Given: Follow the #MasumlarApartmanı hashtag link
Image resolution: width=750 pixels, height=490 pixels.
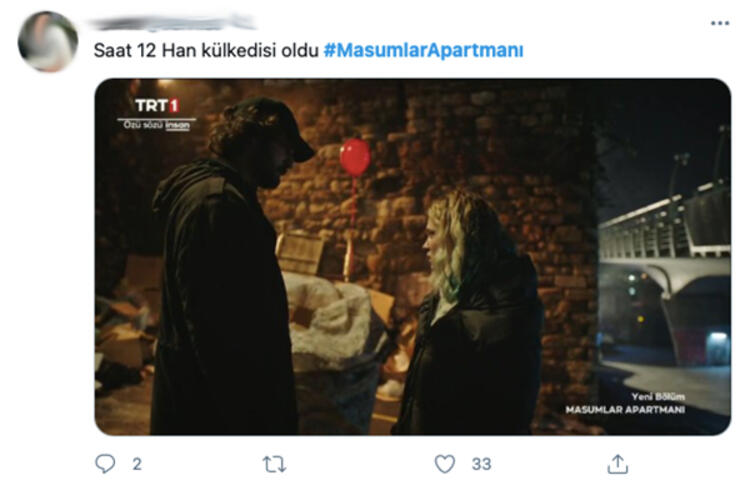Looking at the screenshot, I should [423, 50].
